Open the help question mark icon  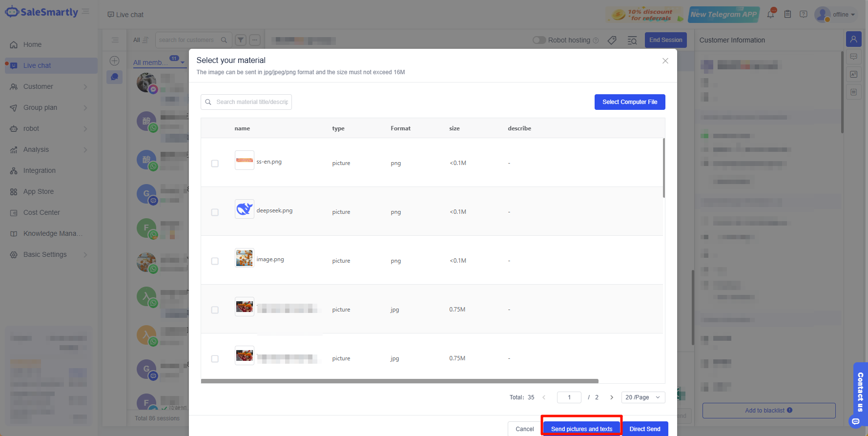pyautogui.click(x=803, y=14)
